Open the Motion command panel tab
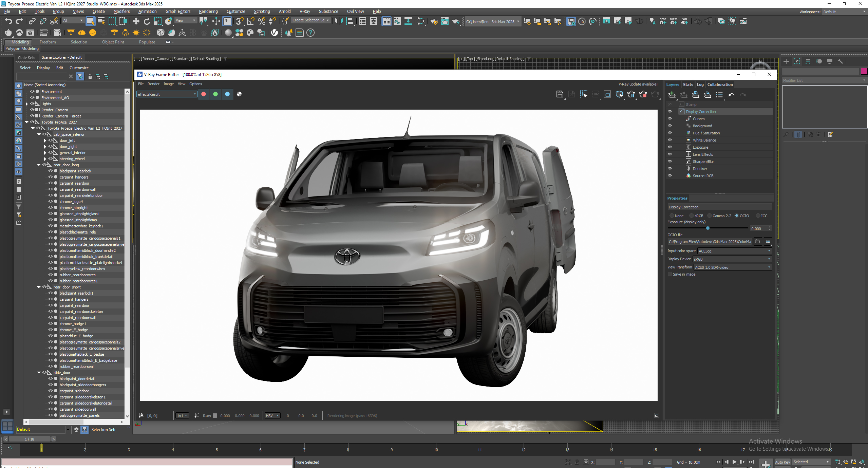Image resolution: width=868 pixels, height=468 pixels. (819, 61)
